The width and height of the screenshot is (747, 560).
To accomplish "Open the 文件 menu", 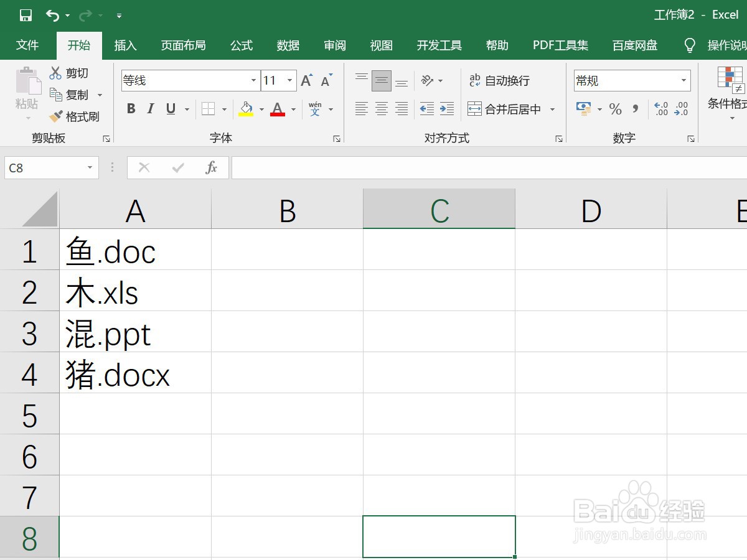I will coord(27,45).
